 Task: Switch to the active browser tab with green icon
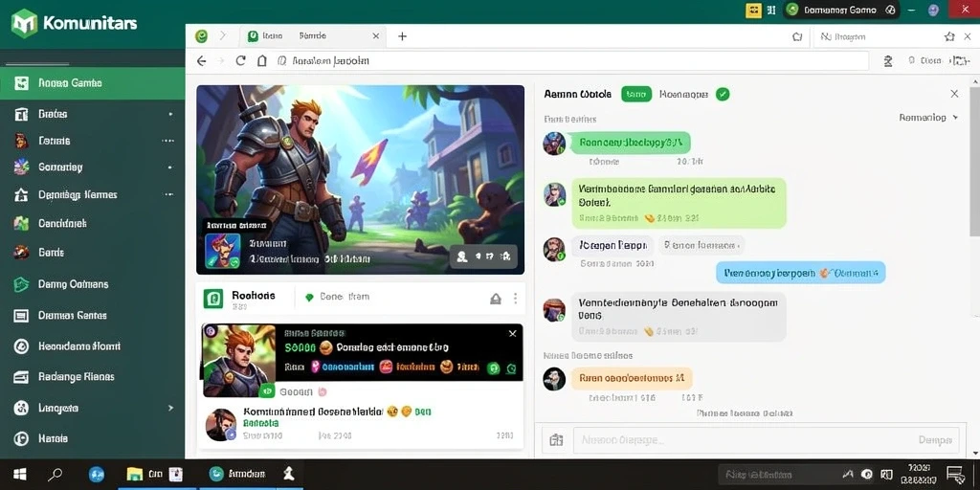click(x=313, y=36)
